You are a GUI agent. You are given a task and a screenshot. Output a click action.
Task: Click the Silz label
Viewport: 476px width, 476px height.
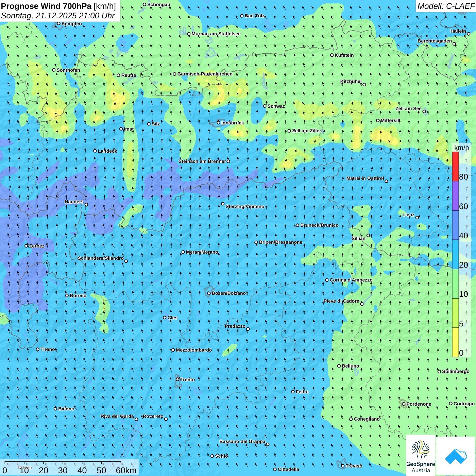click(x=156, y=124)
